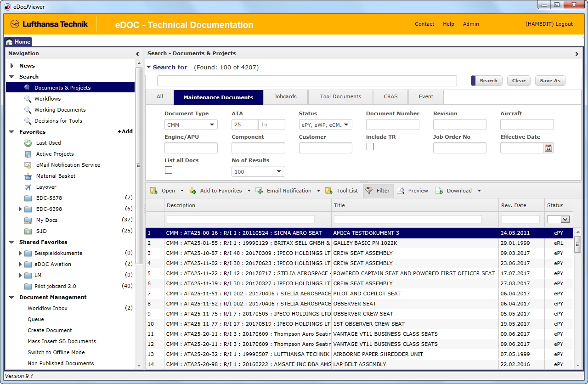Screen dimensions: 588x384
Task: Click the Effective Date calendar icon
Action: (x=548, y=148)
